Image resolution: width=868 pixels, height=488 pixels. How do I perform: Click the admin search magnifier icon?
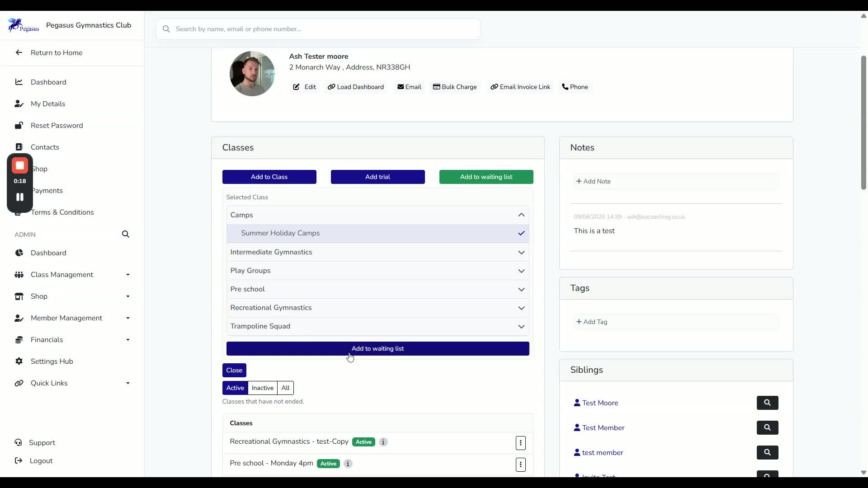coord(126,234)
